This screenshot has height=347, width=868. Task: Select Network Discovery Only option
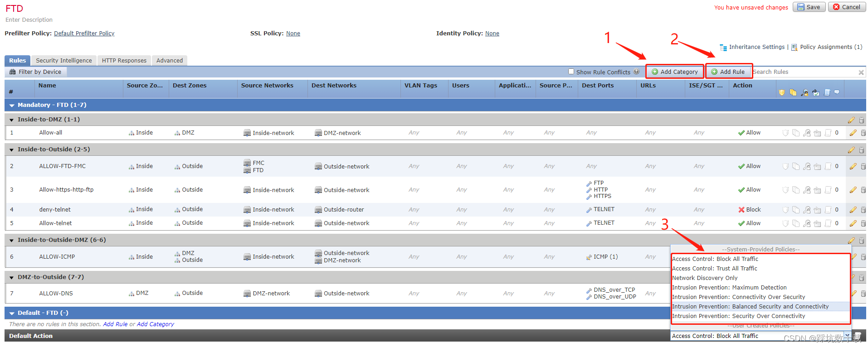pos(761,278)
